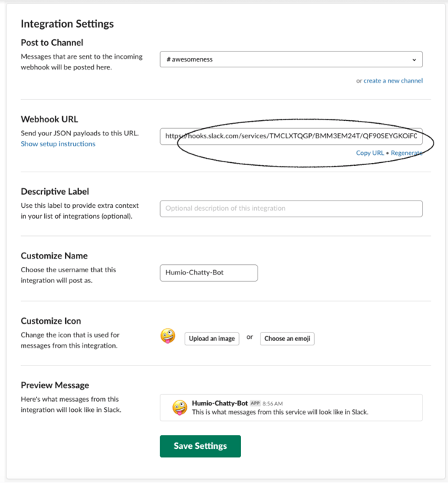This screenshot has height=483, width=448.
Task: Click the preview message body text
Action: point(279,413)
